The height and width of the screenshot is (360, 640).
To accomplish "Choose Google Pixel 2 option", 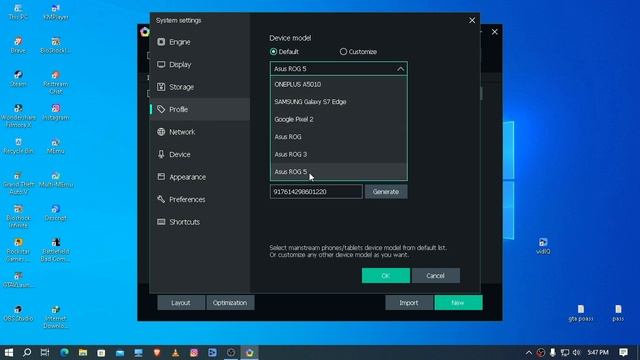I will pyautogui.click(x=338, y=120).
